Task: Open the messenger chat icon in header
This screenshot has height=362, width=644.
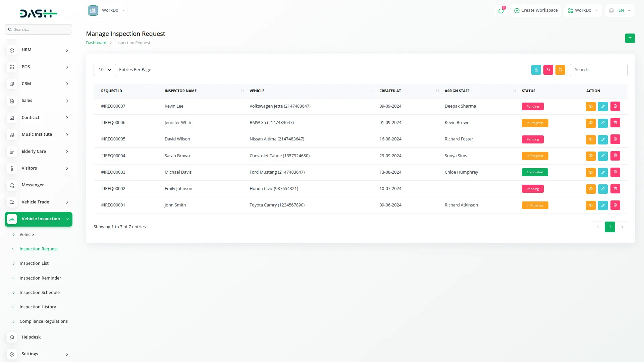Action: [x=501, y=11]
